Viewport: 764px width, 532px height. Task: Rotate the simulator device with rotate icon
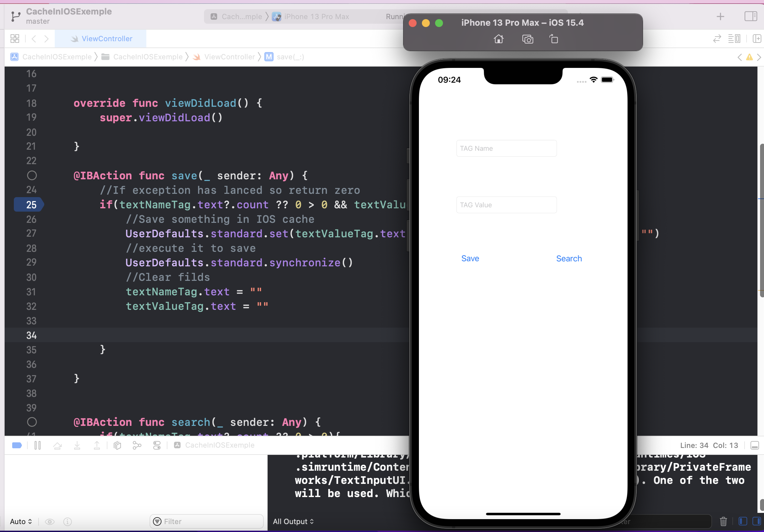tap(553, 39)
